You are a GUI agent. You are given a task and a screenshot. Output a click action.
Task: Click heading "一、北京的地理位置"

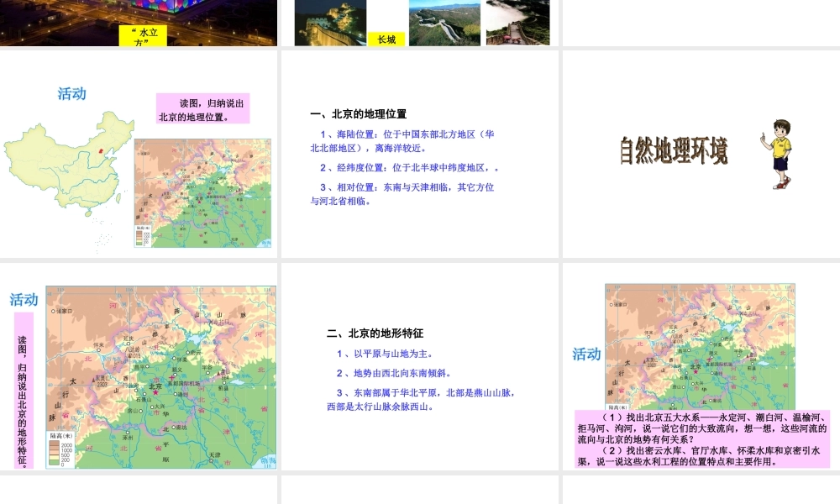359,113
